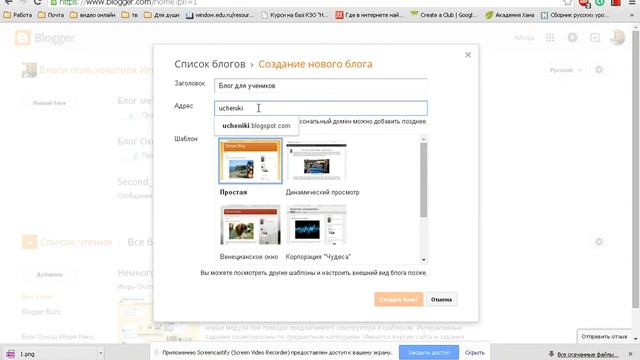The image size is (640, 360).
Task: Select the Венецианское окно template thumbnail
Action: pos(250,225)
